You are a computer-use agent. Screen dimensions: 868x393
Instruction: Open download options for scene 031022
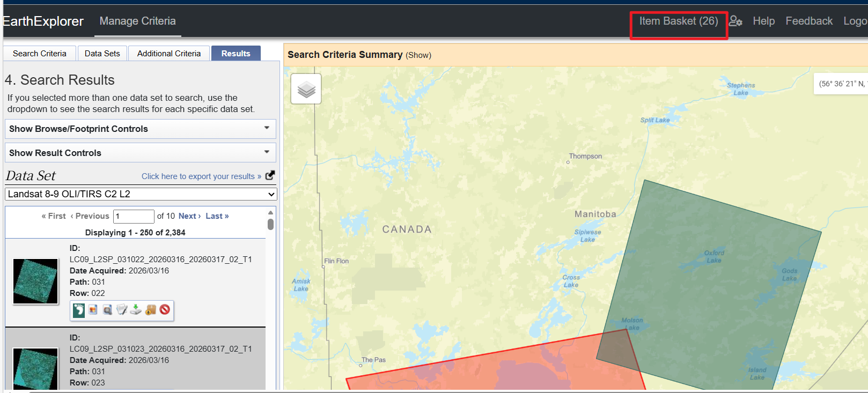coord(136,309)
